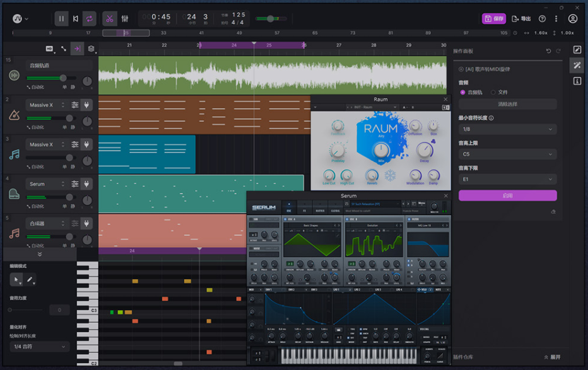Image resolution: width=588 pixels, height=370 pixels.
Task: Click the redo arrow in operations panel
Action: pos(558,51)
